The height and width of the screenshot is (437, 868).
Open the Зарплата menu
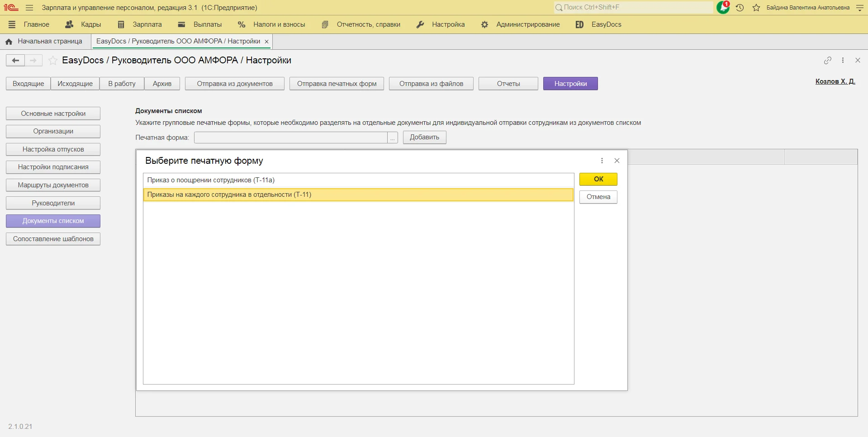(140, 24)
